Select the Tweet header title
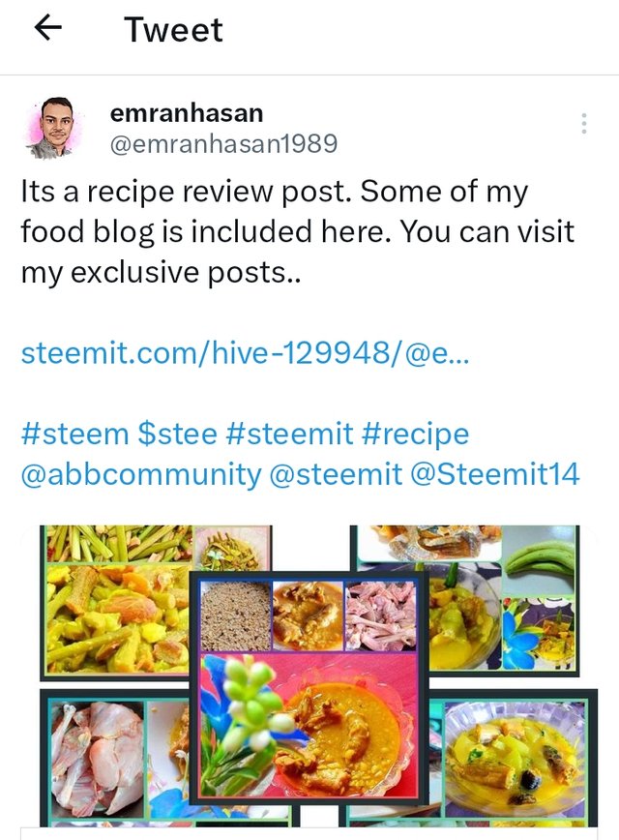 [x=173, y=29]
